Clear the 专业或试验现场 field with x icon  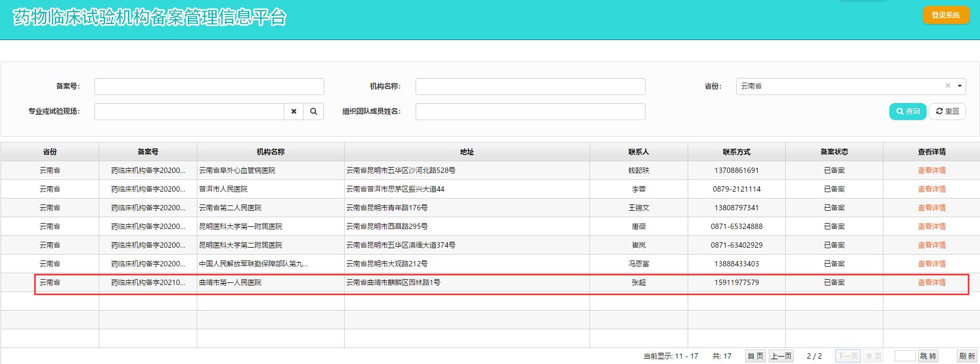tap(293, 111)
